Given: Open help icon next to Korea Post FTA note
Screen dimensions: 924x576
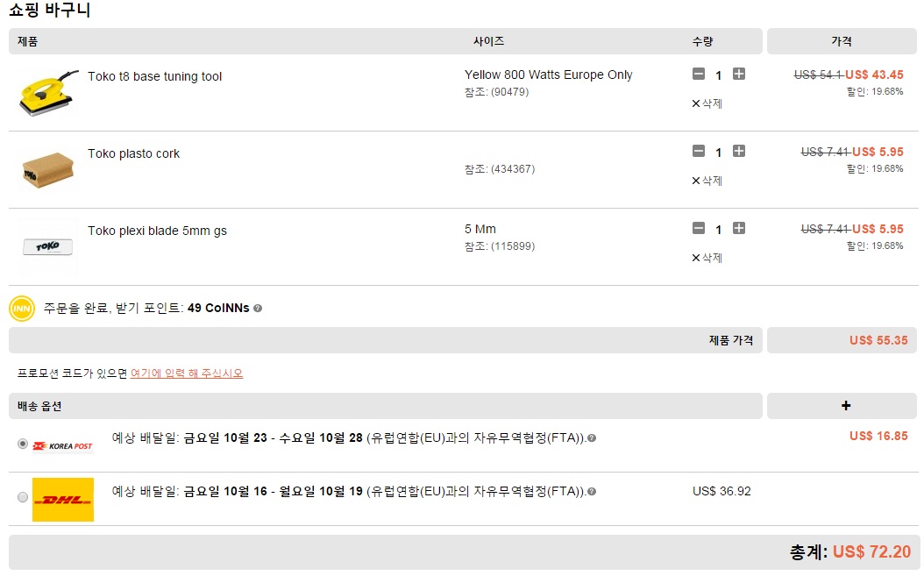Looking at the screenshot, I should (x=592, y=438).
